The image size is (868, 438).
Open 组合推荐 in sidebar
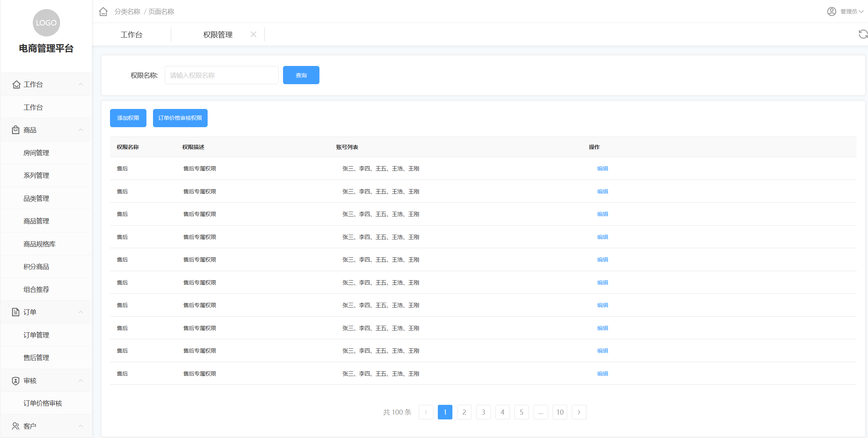click(46, 290)
